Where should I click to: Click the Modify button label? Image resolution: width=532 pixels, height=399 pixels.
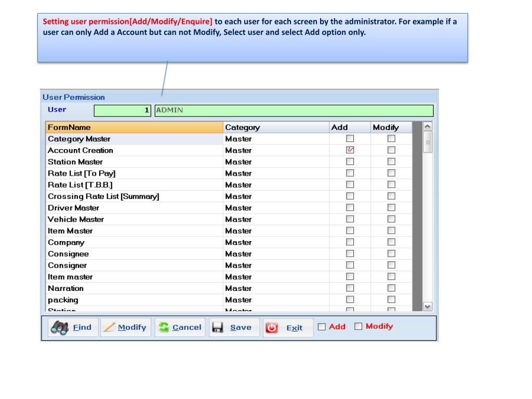[x=132, y=327]
